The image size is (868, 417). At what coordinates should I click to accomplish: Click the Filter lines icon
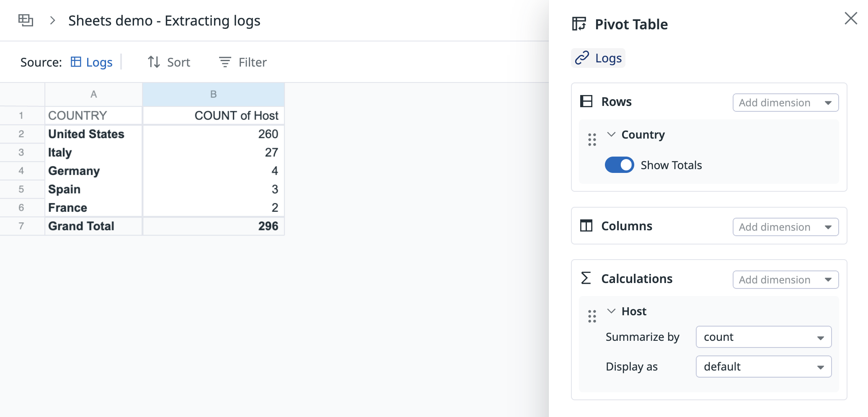(x=225, y=62)
